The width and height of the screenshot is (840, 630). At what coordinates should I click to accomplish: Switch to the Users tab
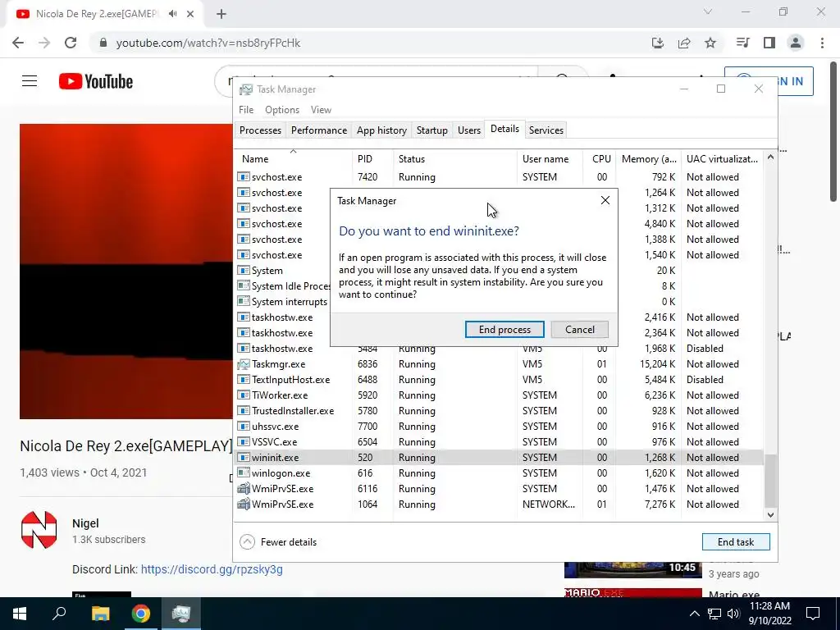tap(468, 130)
